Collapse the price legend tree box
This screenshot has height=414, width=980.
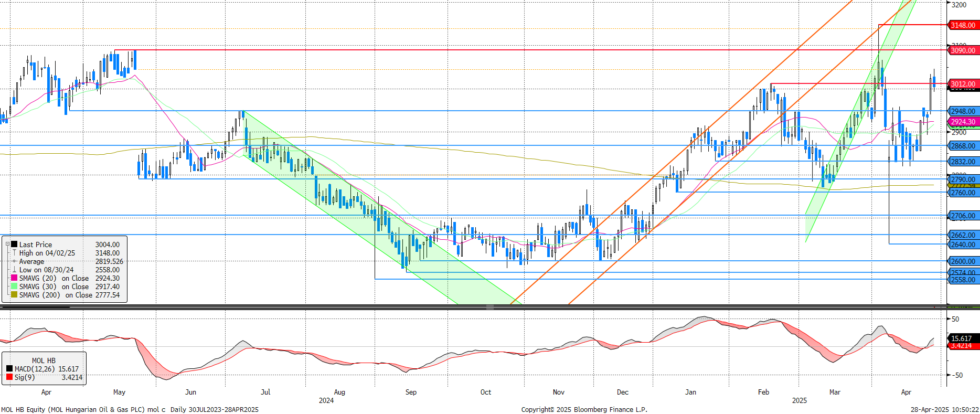pyautogui.click(x=7, y=245)
